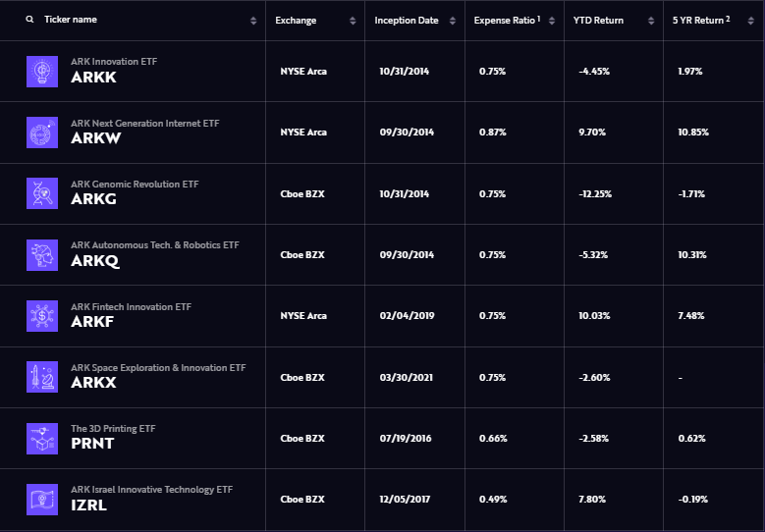
Task: Click the Expense Ratio column header label
Action: point(507,20)
